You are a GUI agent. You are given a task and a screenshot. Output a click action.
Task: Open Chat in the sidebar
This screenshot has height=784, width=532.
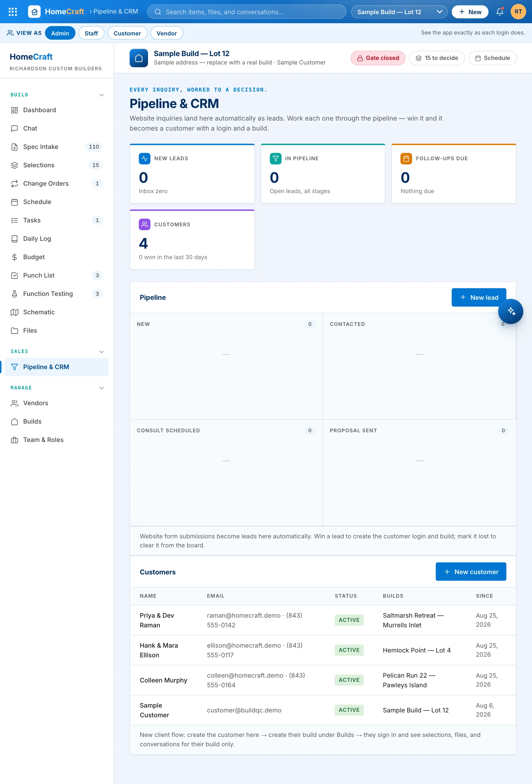[x=57, y=129]
